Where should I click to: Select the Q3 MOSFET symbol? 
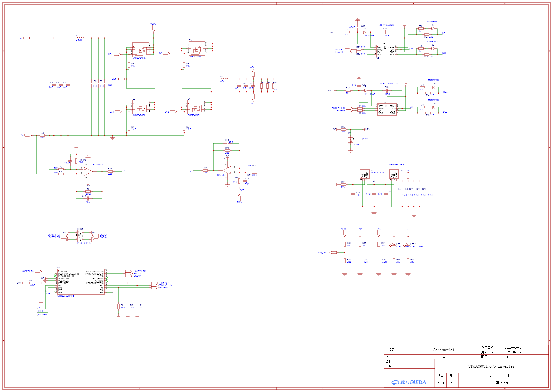[197, 48]
